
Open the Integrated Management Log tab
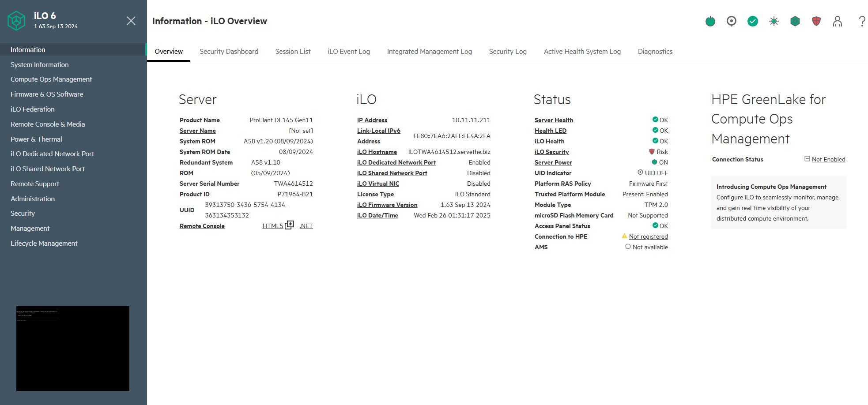[x=430, y=52]
